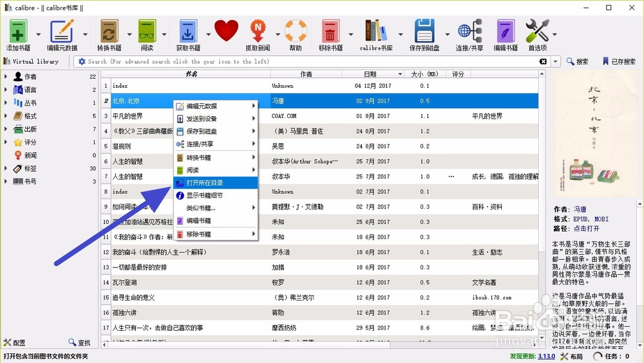Click the 点击打开 path link
644x363 pixels.
tap(586, 229)
